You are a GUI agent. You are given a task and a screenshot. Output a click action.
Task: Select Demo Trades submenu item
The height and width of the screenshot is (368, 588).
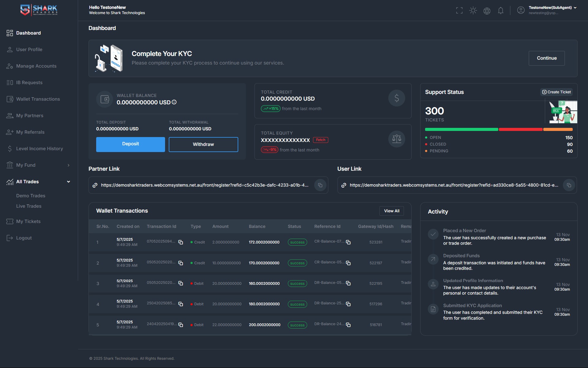pyautogui.click(x=31, y=196)
